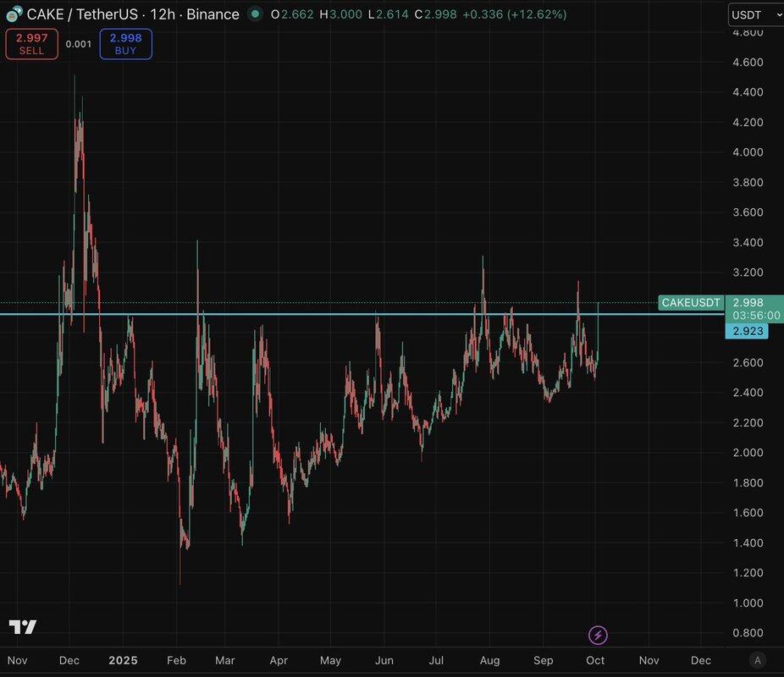Click the 2025 label on time axis
Viewport: 784px width, 677px height.
coord(124,660)
